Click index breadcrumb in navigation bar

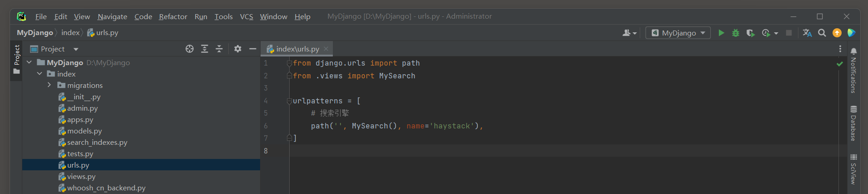coord(70,33)
